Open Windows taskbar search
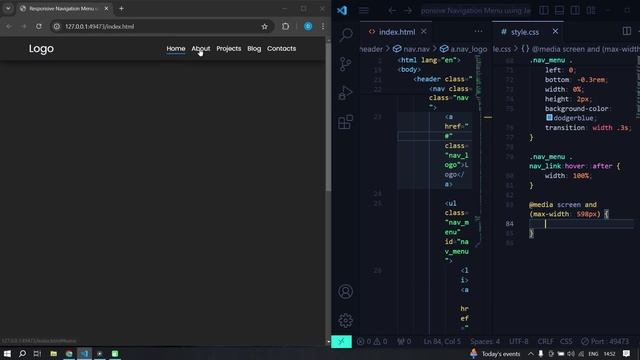 tap(22, 353)
